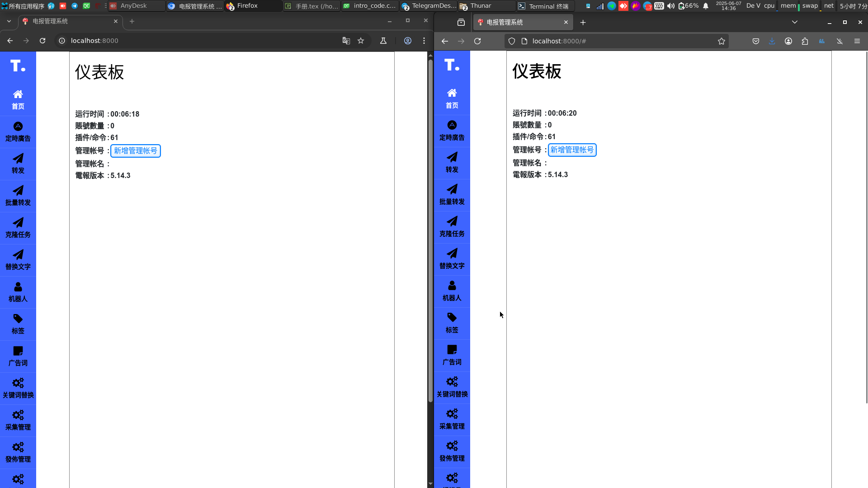Open Chrome tab search dropdown arrow

click(9, 21)
